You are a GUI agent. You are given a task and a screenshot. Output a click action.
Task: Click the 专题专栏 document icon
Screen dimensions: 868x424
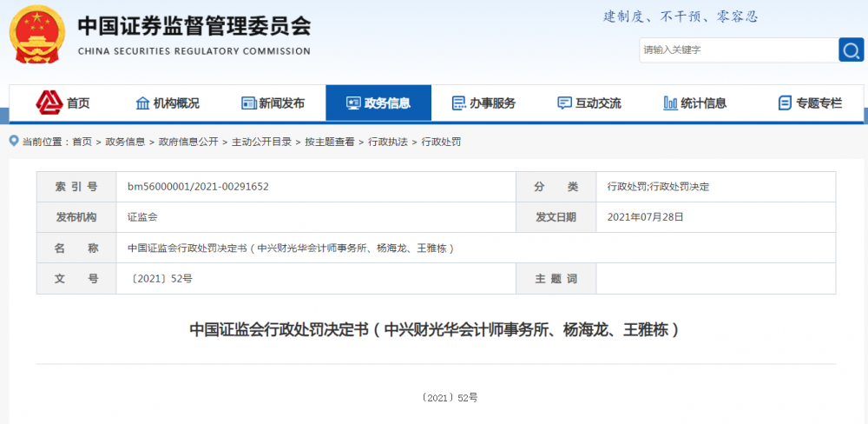(x=785, y=103)
